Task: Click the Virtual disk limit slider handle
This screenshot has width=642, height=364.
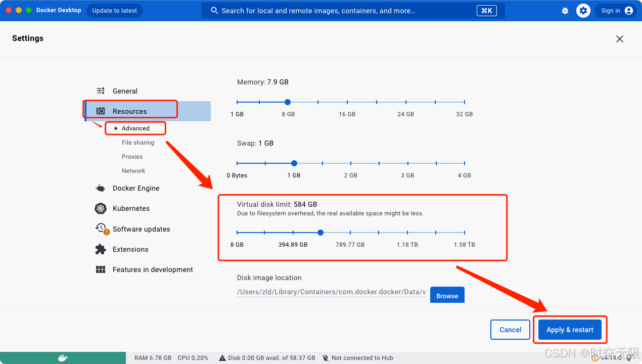Action: pyautogui.click(x=320, y=233)
